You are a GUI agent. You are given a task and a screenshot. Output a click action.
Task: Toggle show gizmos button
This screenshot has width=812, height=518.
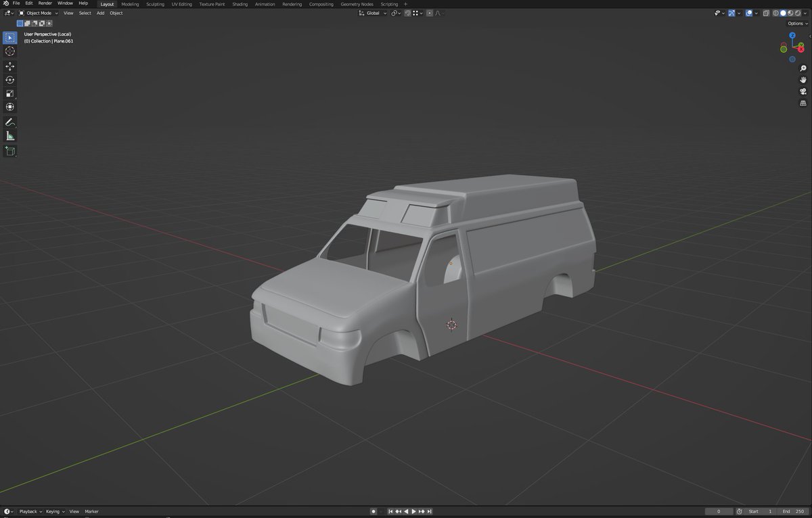[x=731, y=13]
